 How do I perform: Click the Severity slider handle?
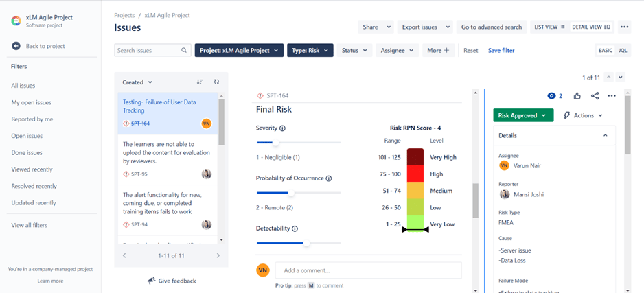pos(275,143)
